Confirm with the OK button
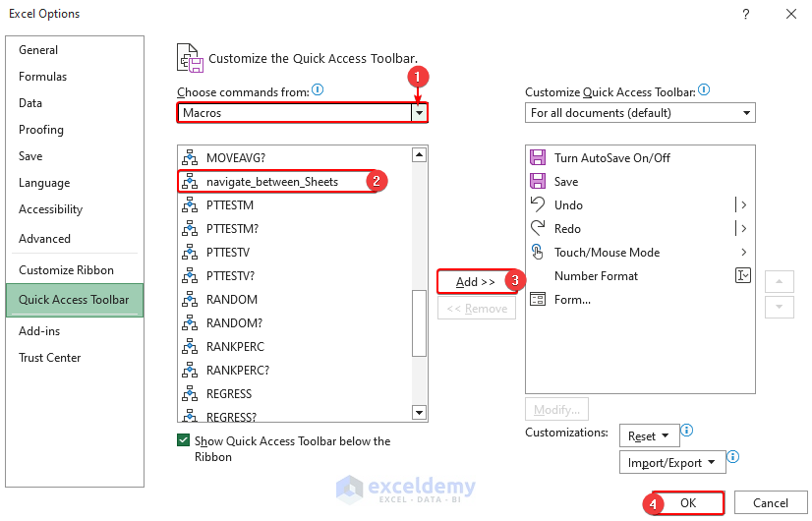Screen dimensions: 812x521 tap(688, 503)
